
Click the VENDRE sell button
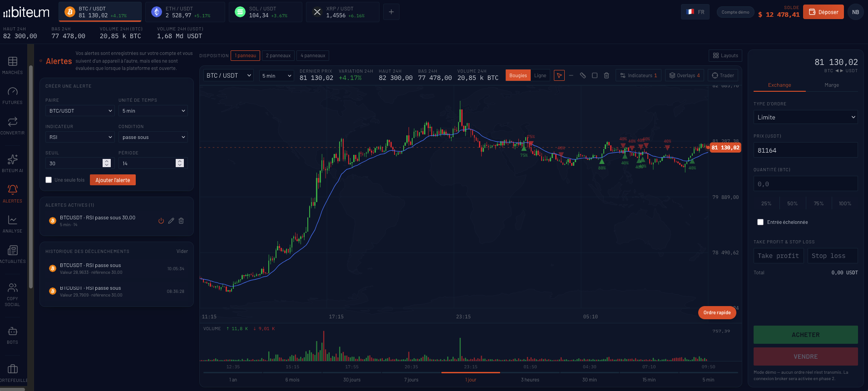(806, 356)
